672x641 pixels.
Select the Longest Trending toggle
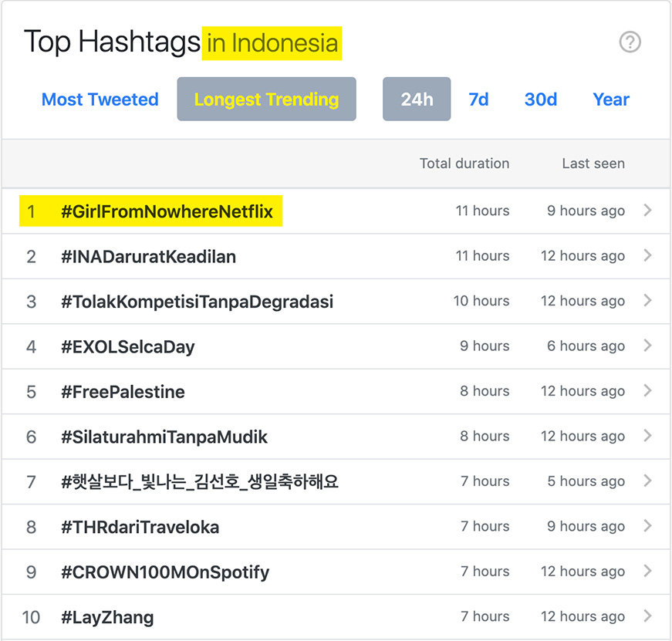tap(266, 100)
